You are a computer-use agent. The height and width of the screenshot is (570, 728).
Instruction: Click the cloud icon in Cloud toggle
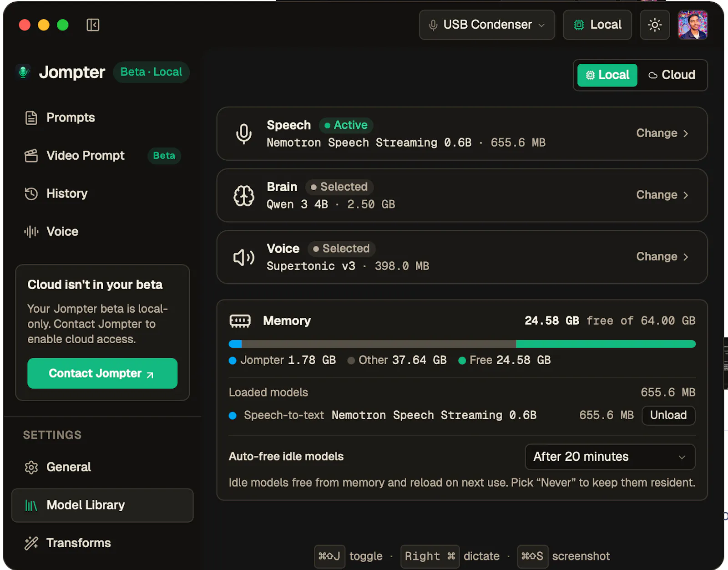pos(653,75)
